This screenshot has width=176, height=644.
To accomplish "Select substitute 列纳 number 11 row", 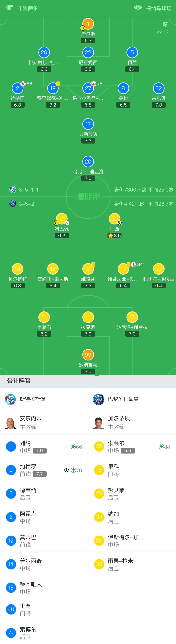I will pos(44,446).
